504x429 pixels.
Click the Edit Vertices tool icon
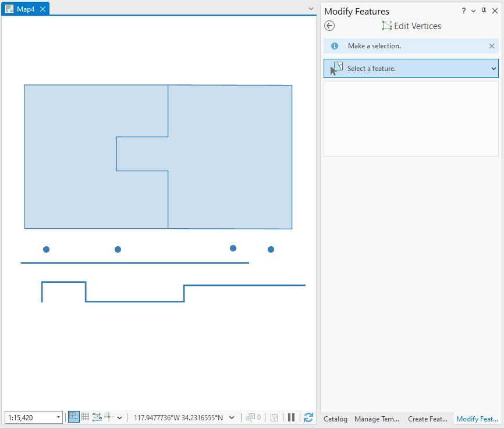(x=386, y=26)
